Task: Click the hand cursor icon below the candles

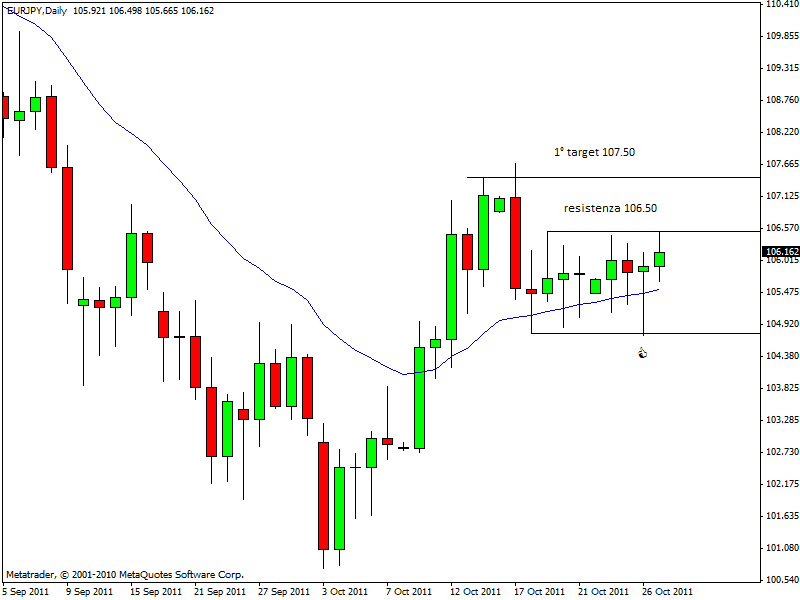Action: [x=642, y=353]
